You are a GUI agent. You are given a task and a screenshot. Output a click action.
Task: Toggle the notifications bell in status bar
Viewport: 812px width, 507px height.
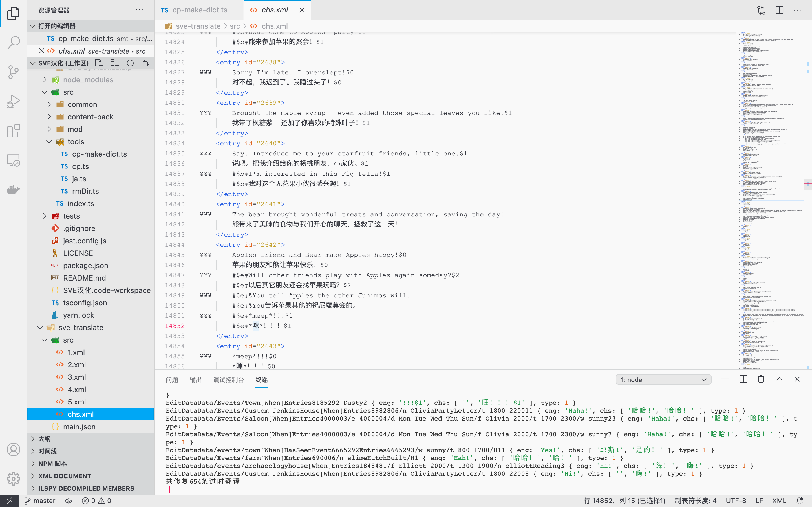click(x=800, y=501)
